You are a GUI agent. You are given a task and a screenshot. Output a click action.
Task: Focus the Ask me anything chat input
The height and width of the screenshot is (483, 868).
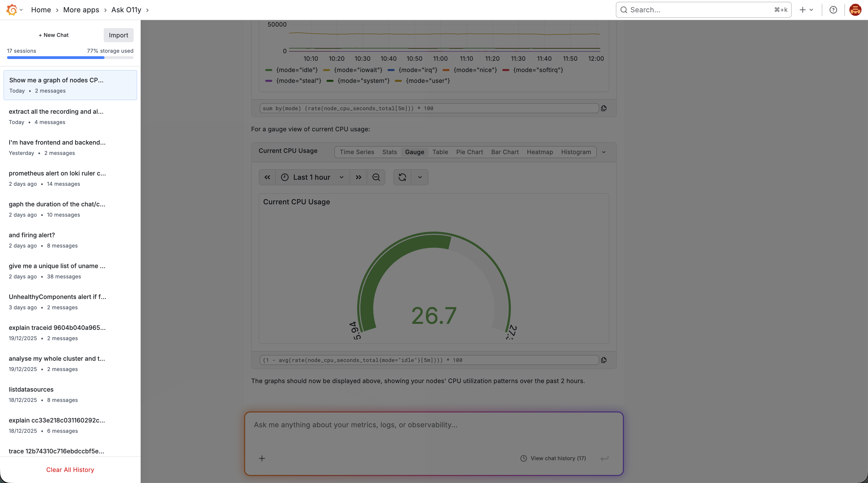[433, 425]
